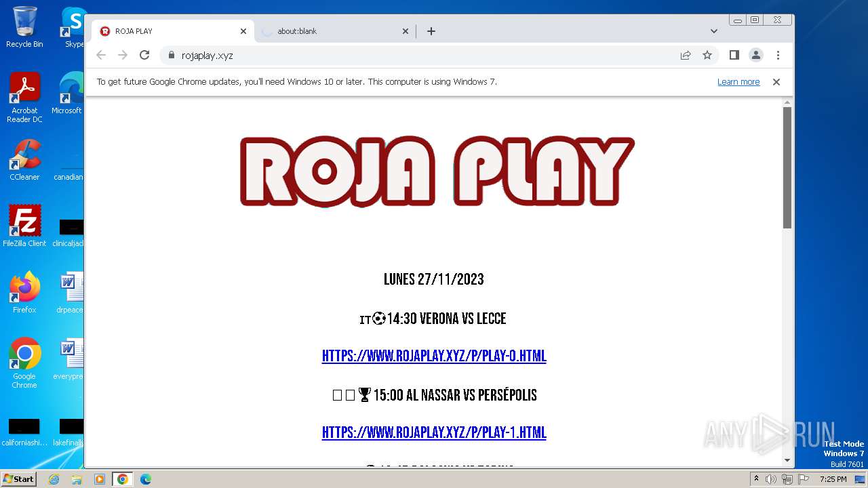
Task: Show hidden system tray icons
Action: click(757, 479)
